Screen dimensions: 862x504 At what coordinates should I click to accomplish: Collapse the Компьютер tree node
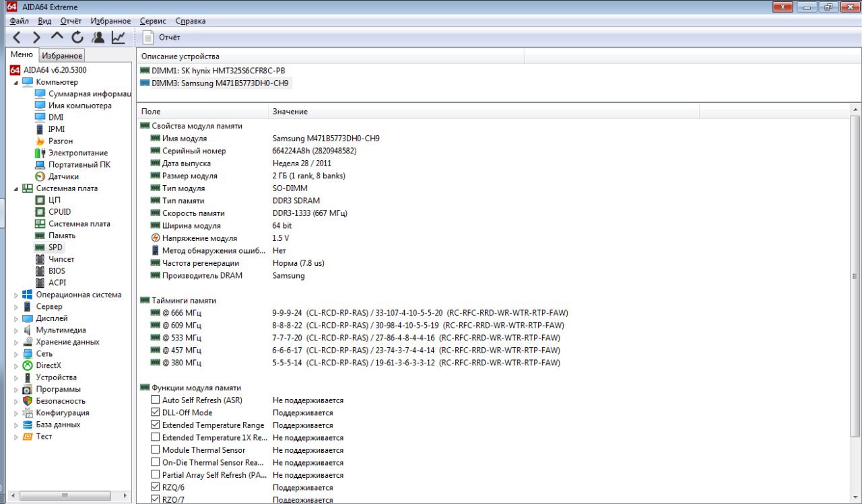[x=16, y=82]
